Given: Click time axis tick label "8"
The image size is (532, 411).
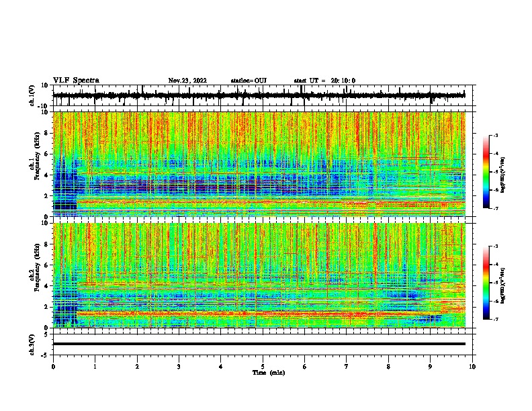Looking at the screenshot, I should coord(388,367).
